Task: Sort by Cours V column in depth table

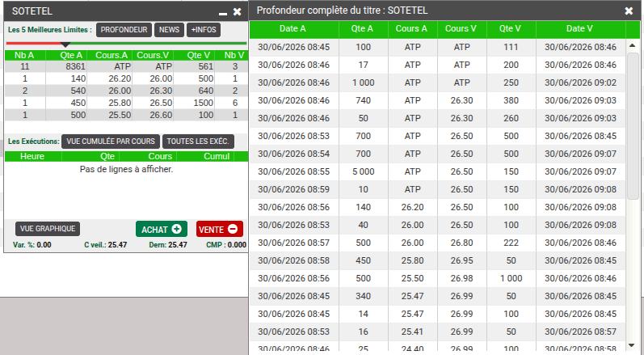Action: pos(461,29)
